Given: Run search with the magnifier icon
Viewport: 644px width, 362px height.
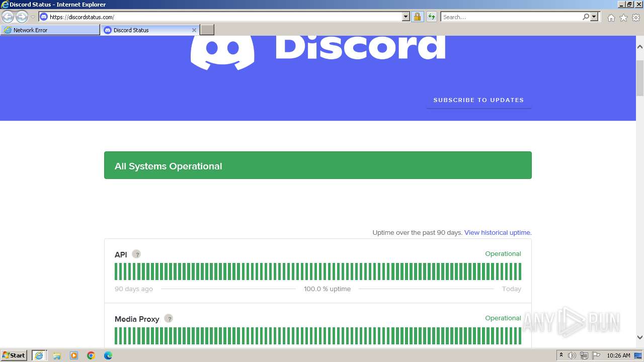Looking at the screenshot, I should tap(586, 17).
